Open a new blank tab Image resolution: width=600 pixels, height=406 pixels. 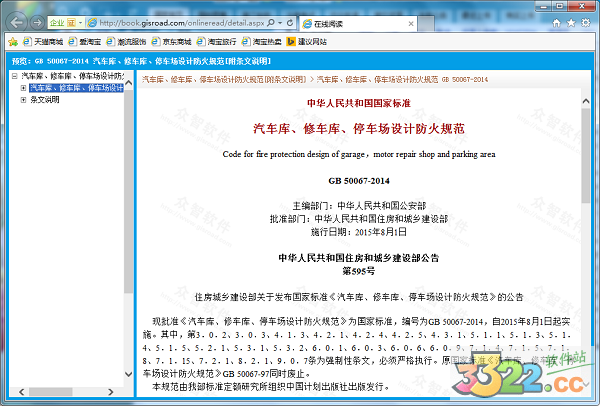[426, 24]
